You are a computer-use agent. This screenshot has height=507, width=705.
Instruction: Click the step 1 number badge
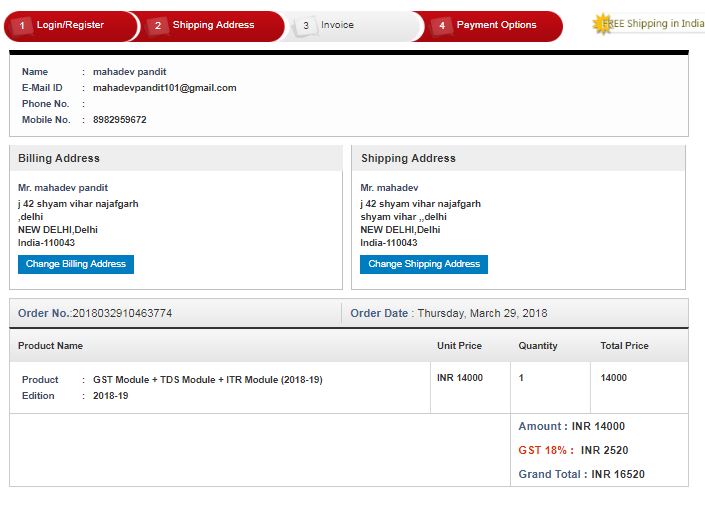(x=22, y=26)
